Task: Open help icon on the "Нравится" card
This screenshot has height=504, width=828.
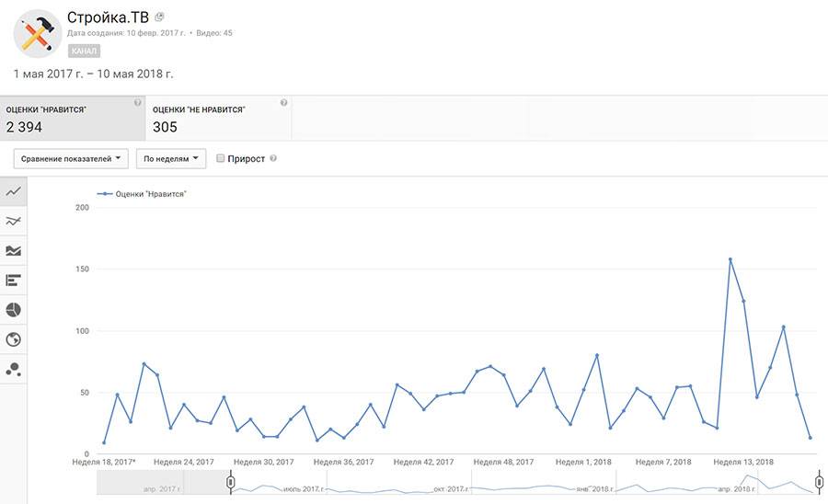Action: click(138, 103)
